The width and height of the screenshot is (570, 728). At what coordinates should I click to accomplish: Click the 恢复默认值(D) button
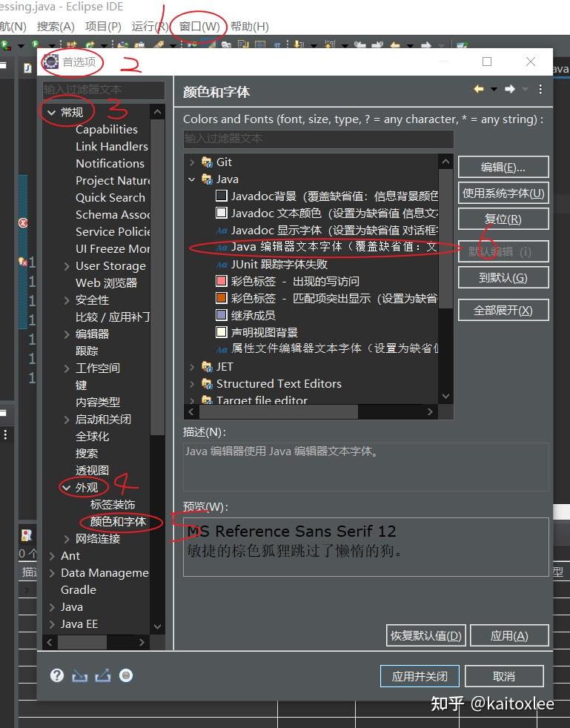(425, 635)
